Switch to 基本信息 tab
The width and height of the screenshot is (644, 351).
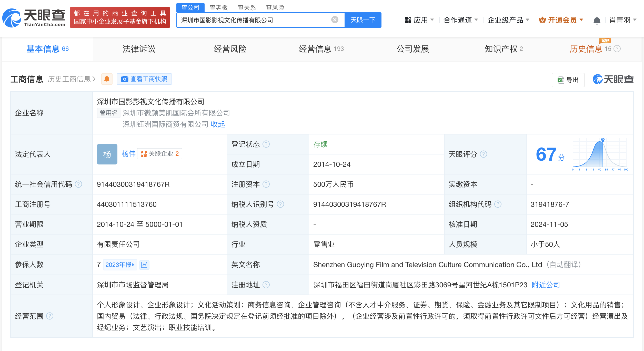[48, 49]
